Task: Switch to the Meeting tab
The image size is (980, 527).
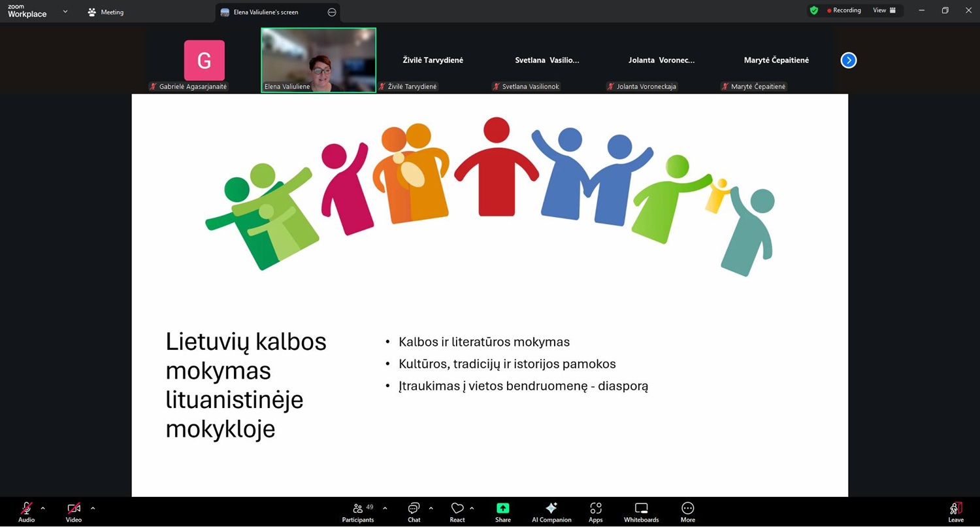Action: [106, 12]
